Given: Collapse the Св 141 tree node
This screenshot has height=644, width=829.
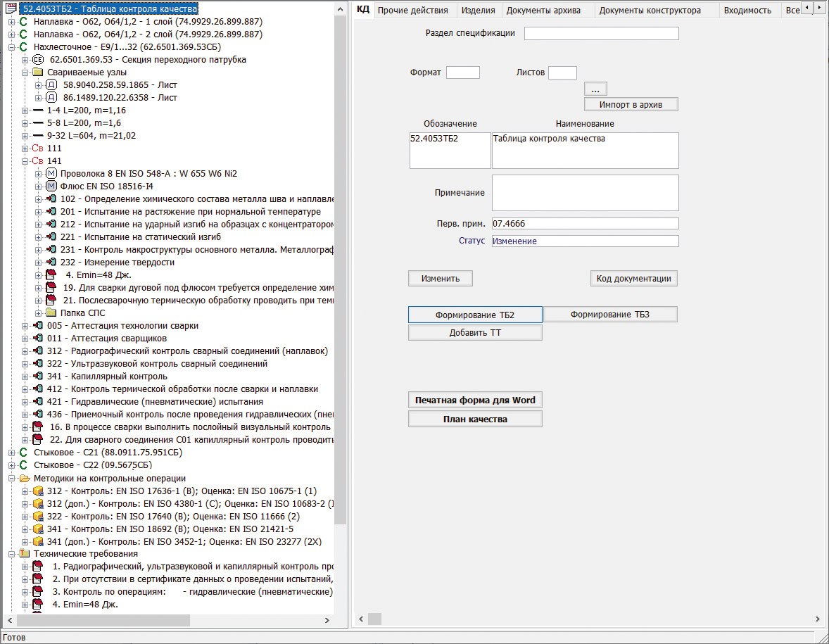Looking at the screenshot, I should [25, 161].
